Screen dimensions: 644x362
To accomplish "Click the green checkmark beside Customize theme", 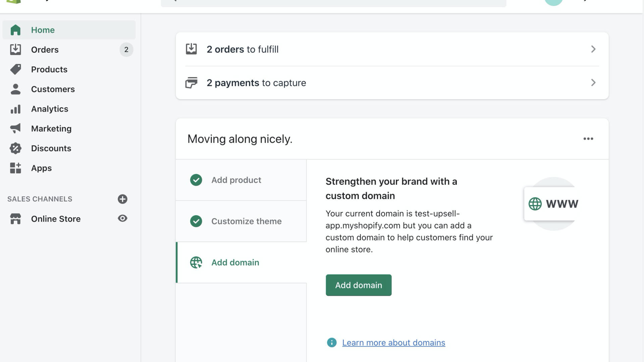I will click(196, 221).
